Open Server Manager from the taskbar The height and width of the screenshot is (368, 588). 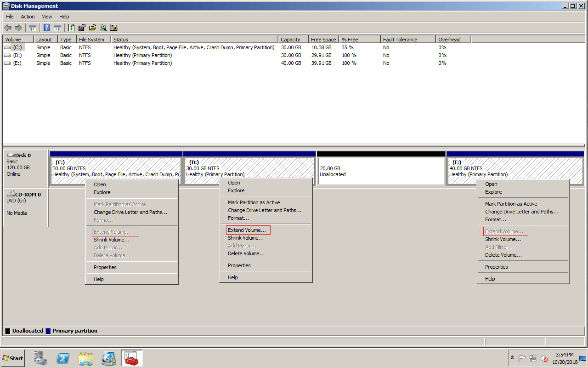coord(41,358)
